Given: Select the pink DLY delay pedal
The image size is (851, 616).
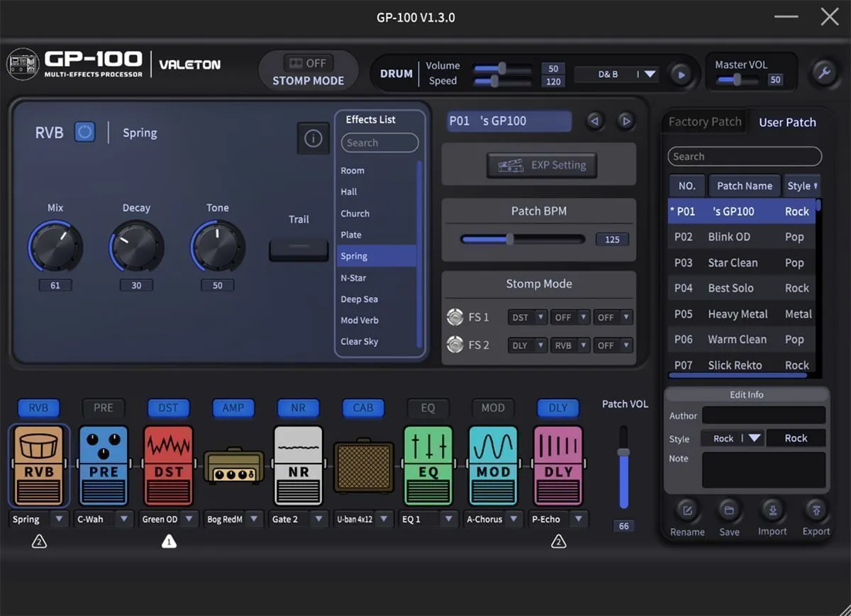Looking at the screenshot, I should point(558,464).
